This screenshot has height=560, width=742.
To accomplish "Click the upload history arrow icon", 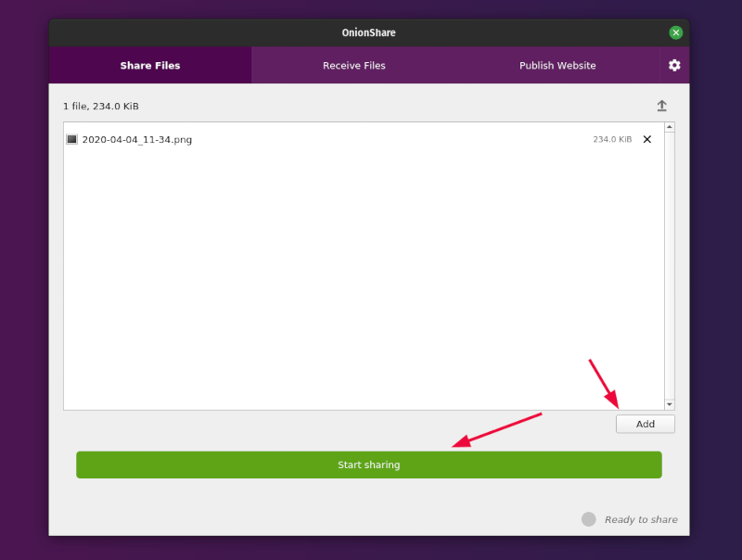I will (661, 106).
